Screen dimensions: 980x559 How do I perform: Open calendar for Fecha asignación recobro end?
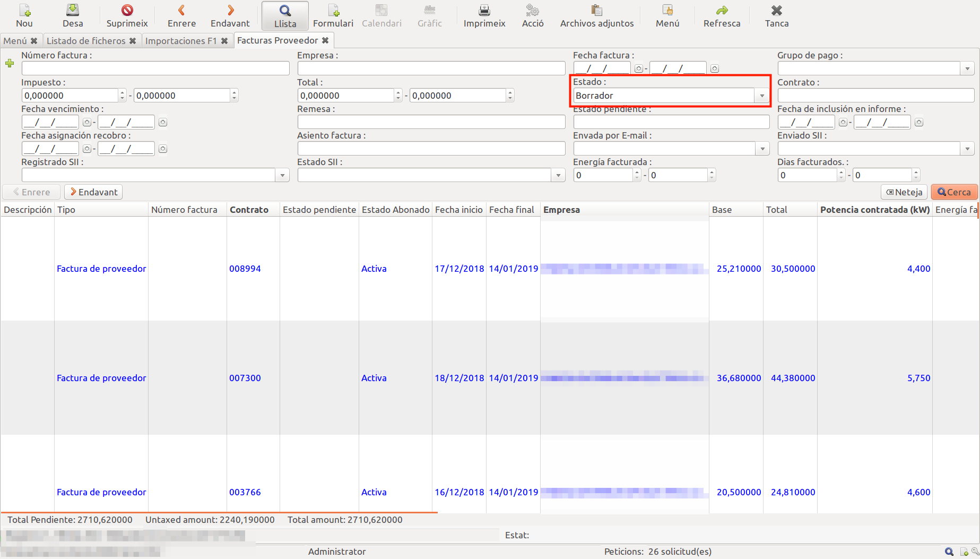[x=163, y=149]
